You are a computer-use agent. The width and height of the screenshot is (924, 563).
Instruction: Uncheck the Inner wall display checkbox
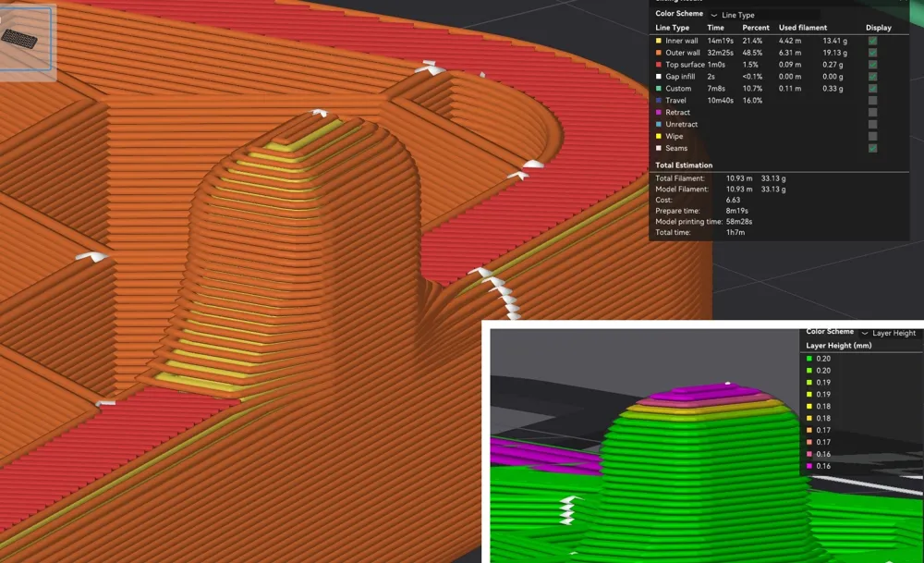tap(872, 41)
